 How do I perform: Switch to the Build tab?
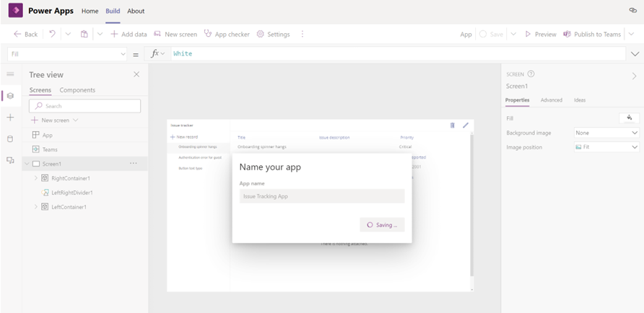click(x=113, y=11)
